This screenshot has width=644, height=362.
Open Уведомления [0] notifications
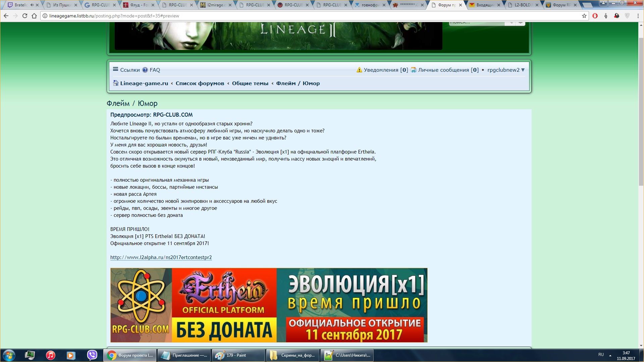click(x=386, y=70)
